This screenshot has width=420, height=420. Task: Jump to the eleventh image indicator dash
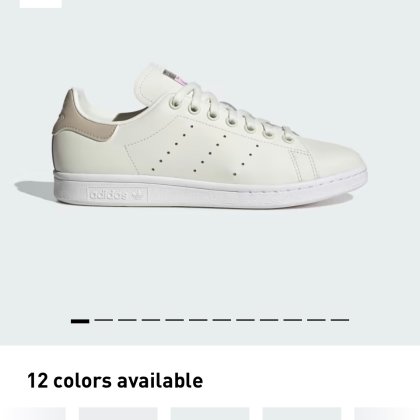pos(317,320)
